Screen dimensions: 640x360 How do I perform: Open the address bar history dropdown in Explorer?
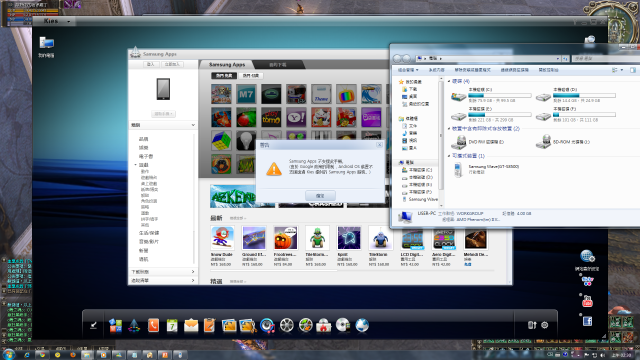tap(558, 59)
